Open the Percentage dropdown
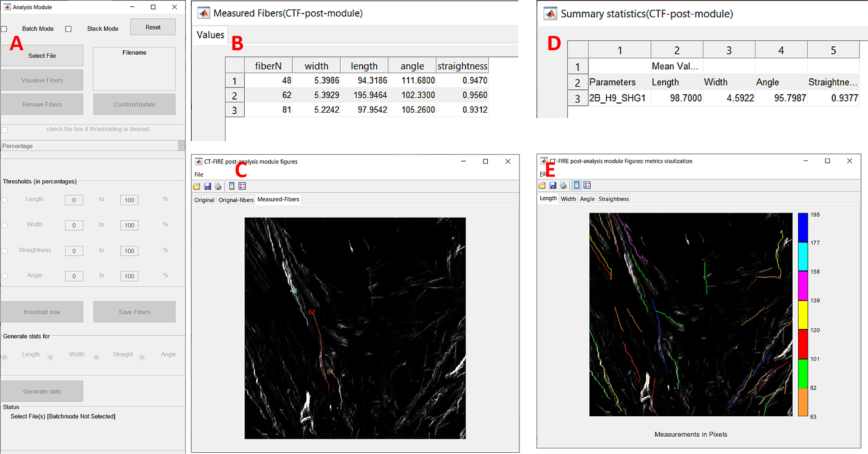 point(93,146)
